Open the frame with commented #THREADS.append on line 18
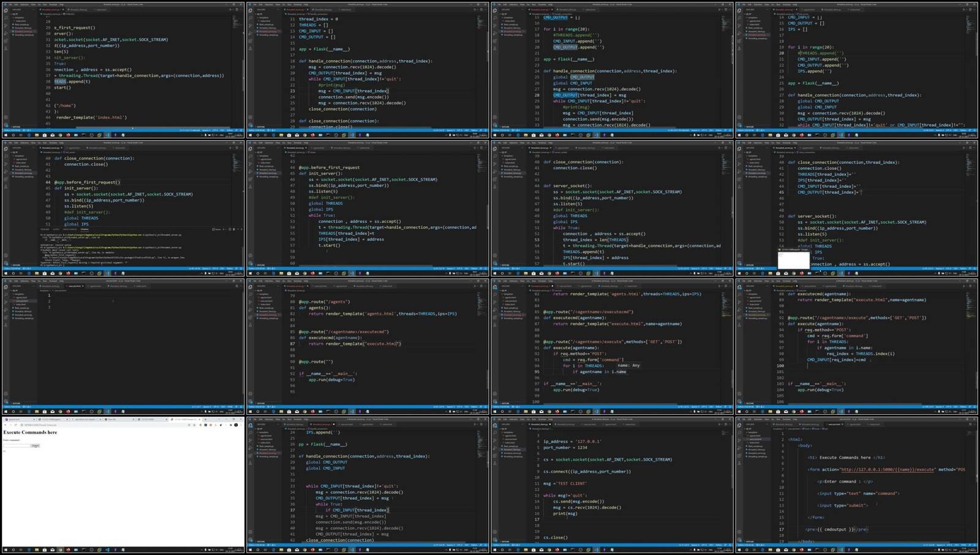This screenshot has height=555, width=980. [612, 70]
